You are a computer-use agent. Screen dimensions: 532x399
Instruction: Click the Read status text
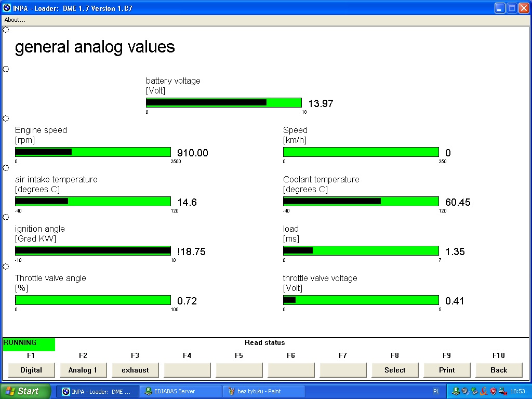pos(264,343)
